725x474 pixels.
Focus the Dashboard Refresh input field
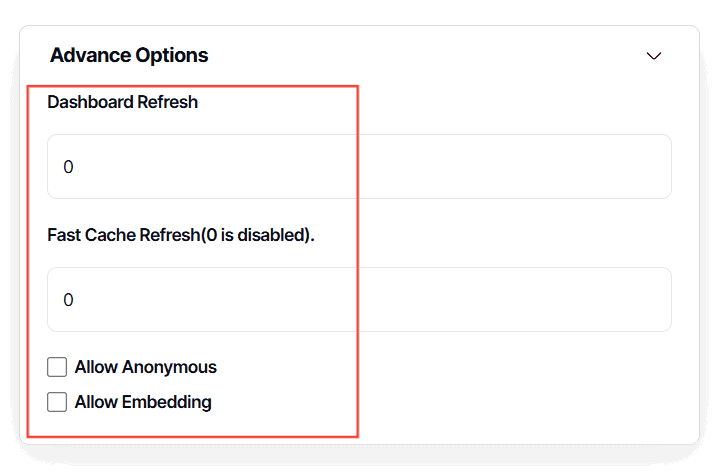point(359,167)
